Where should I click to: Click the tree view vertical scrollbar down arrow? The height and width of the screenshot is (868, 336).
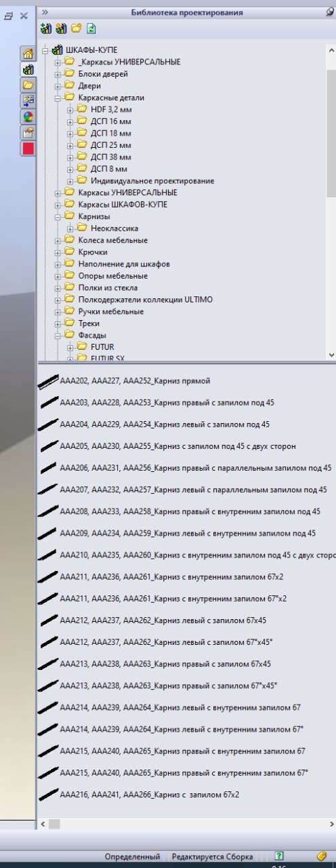pos(331,355)
